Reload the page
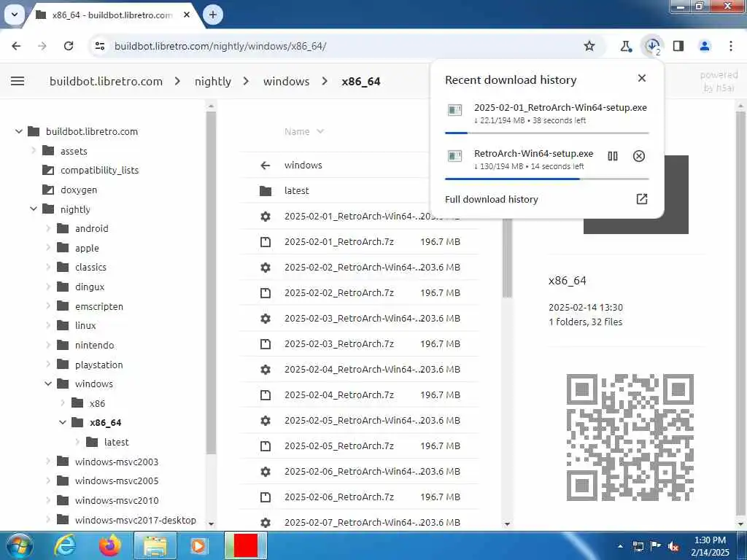Viewport: 747px width, 560px height. pos(69,46)
